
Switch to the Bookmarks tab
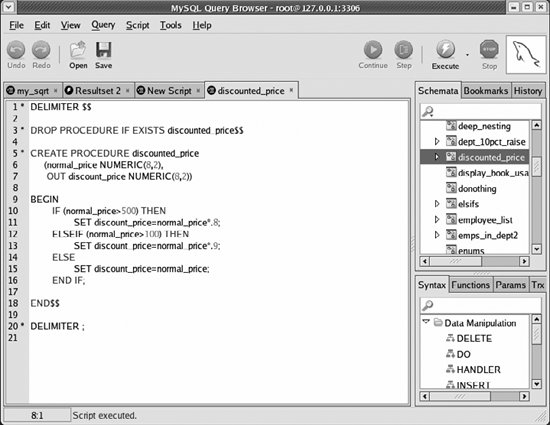click(486, 91)
